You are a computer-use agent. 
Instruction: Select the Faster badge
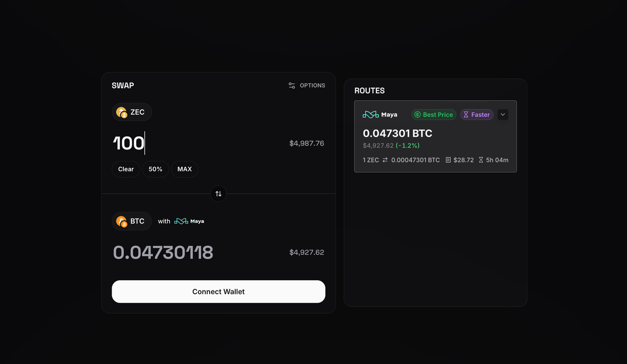point(477,115)
